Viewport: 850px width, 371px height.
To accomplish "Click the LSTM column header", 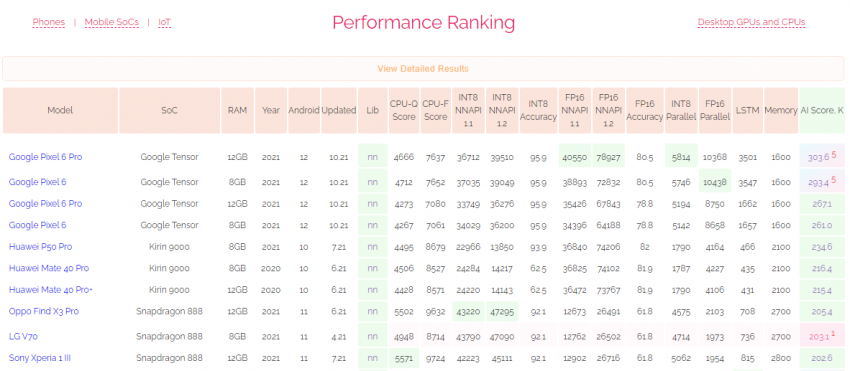I will [748, 111].
